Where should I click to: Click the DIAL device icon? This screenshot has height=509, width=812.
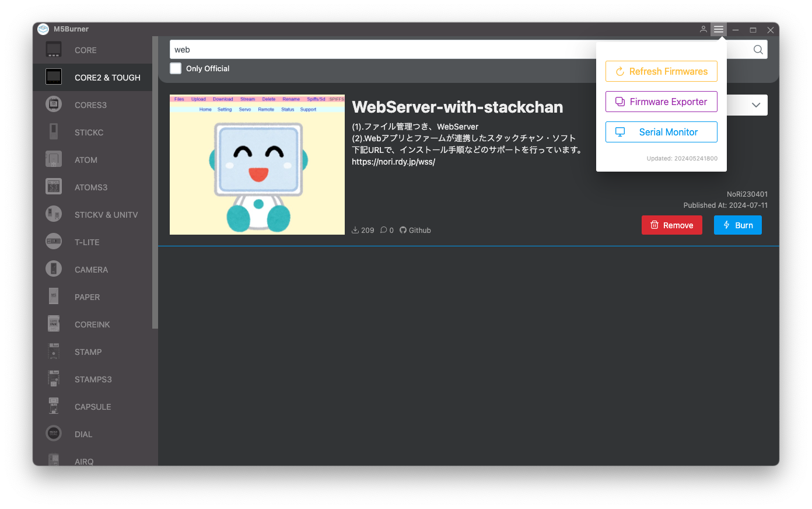pos(54,434)
